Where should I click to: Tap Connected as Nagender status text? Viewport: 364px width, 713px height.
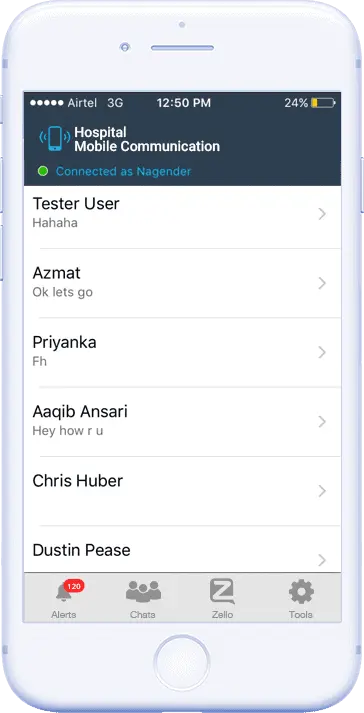123,171
